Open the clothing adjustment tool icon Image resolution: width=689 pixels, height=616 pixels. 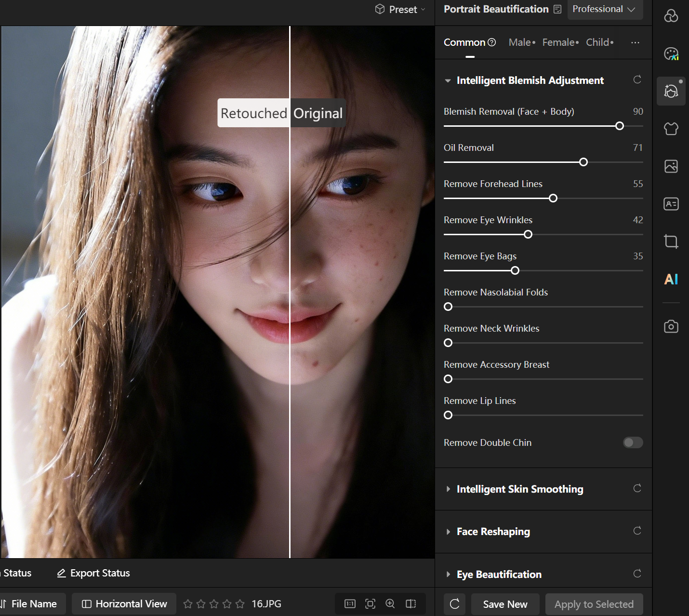[671, 129]
